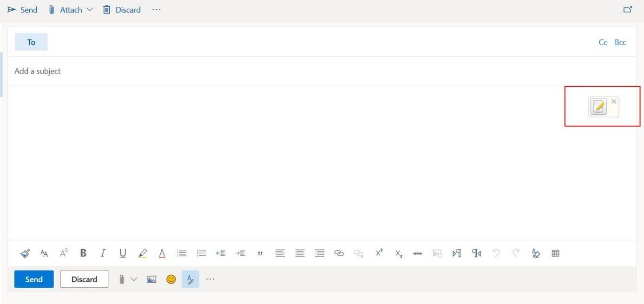Screen dimensions: 644x304
Task: Click the greyed inline picture icon
Action: click(x=437, y=253)
